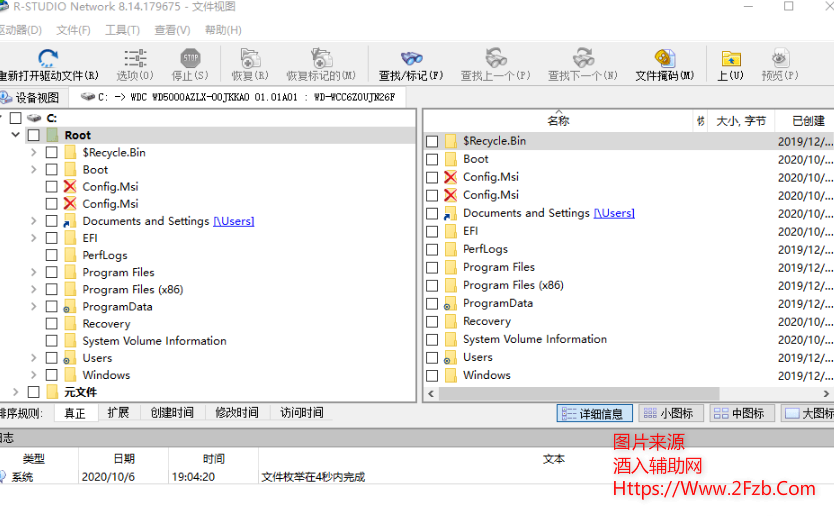Expand Program Files (x86) node in tree
This screenshot has height=516, width=834.
(x=34, y=289)
